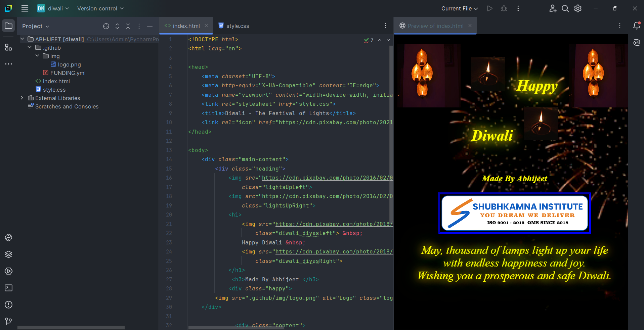
Task: Open pixabay image link on line 24
Action: 334,252
